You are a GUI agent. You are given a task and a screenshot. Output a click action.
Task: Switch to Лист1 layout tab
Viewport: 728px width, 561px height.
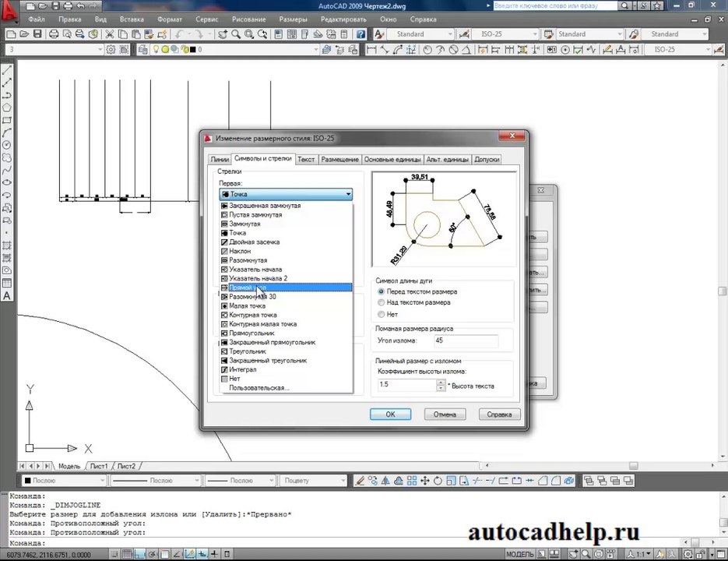tap(99, 466)
